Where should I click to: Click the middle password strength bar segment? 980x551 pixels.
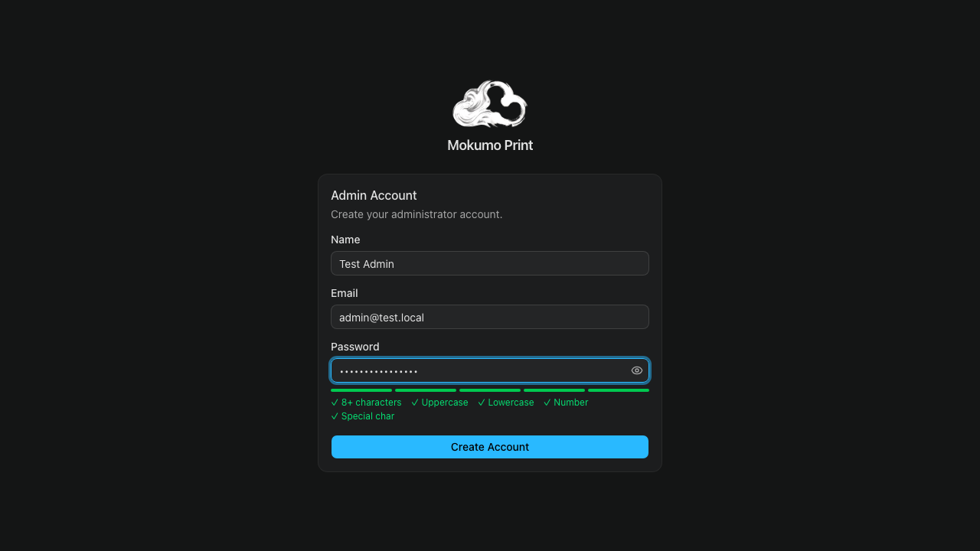coord(490,390)
